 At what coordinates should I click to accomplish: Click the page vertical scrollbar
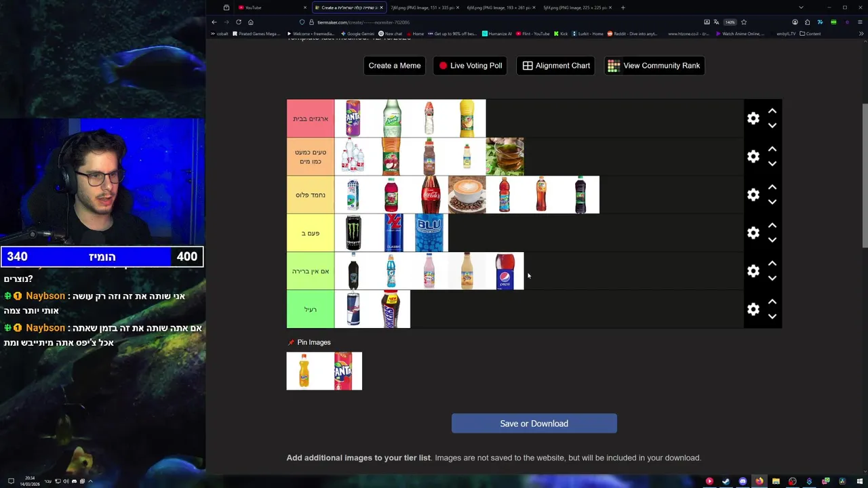click(x=864, y=176)
